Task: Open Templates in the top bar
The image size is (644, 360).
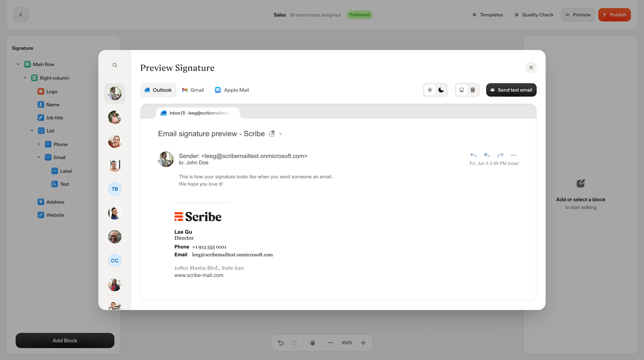Action: (487, 15)
